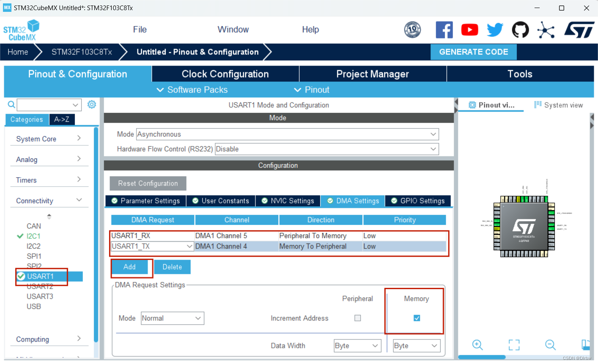Switch to Clock Configuration tab

(x=225, y=74)
